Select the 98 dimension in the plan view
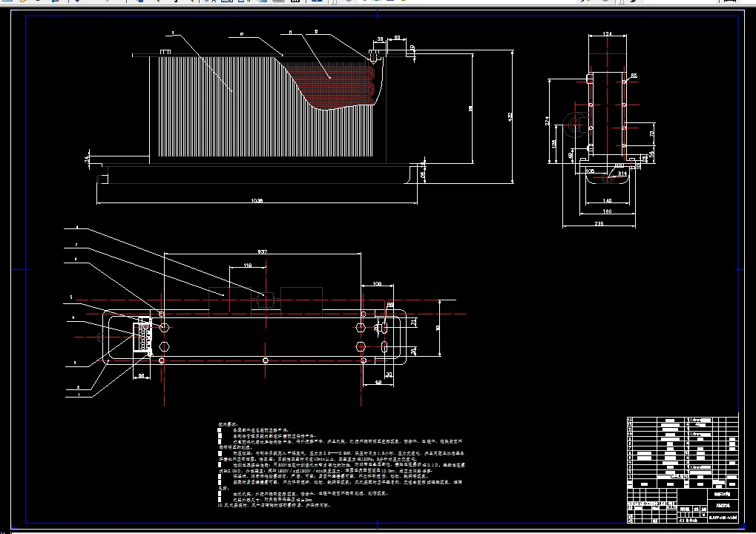Screen dimensions: 756x534 pos(378,382)
